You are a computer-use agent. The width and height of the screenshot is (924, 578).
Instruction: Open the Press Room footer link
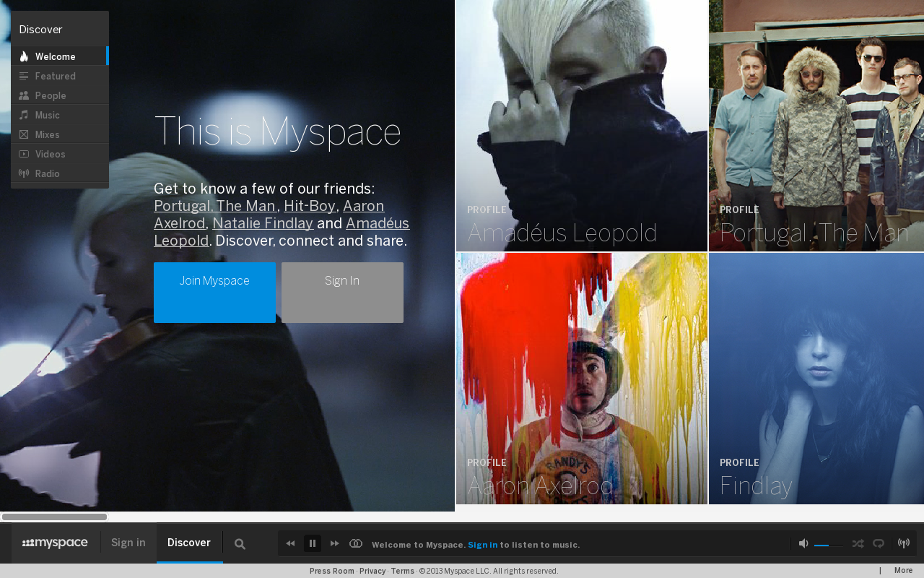332,571
